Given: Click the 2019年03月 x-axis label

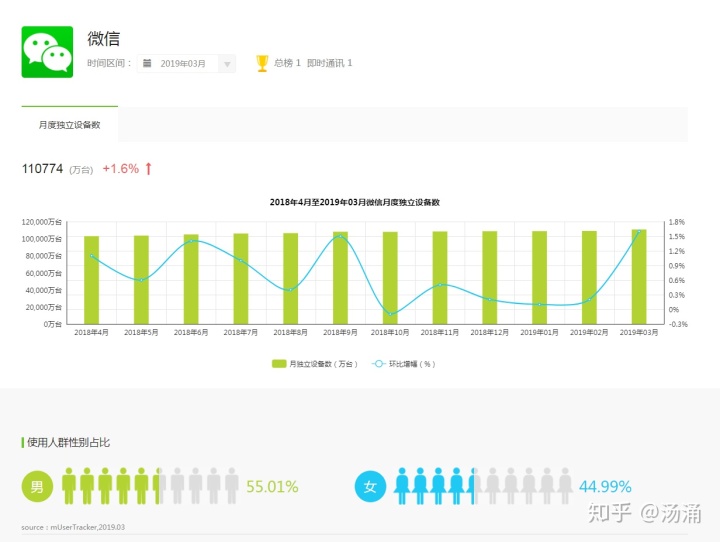Looking at the screenshot, I should (639, 332).
